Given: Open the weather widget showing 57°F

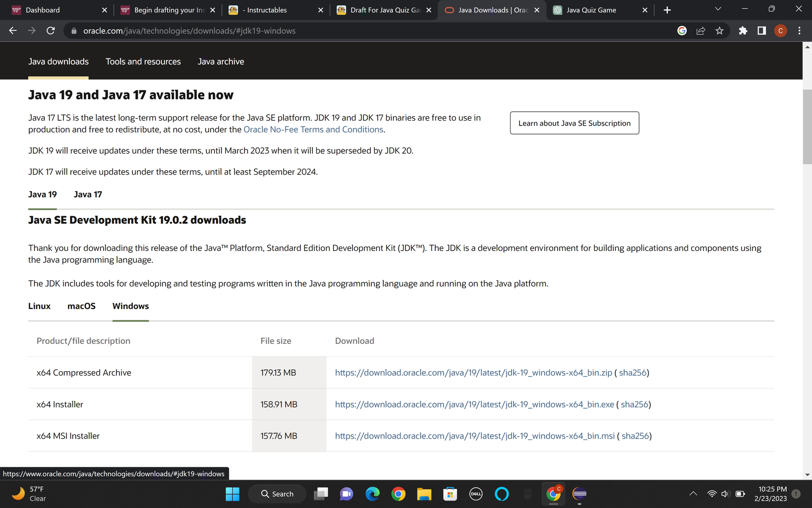Looking at the screenshot, I should click(29, 494).
